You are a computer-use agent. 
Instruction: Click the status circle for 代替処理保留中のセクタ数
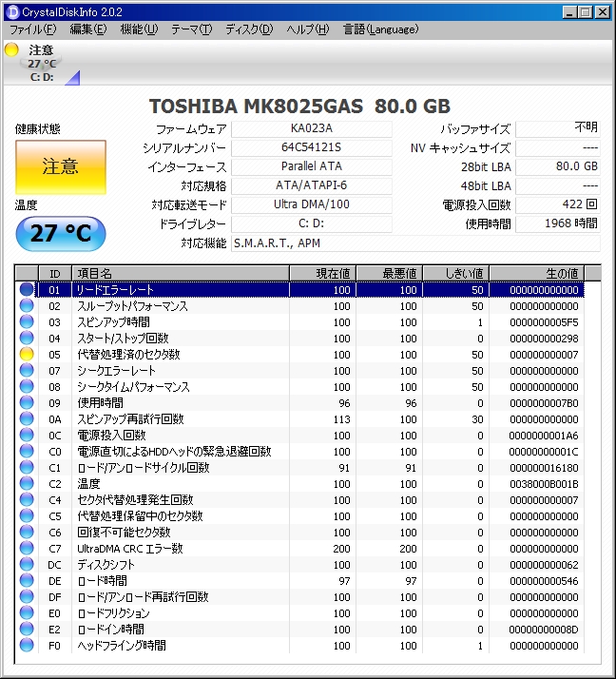(27, 515)
